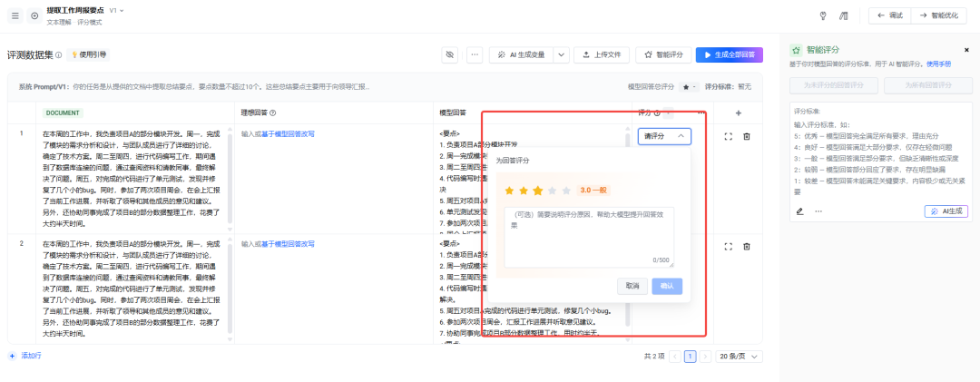Click the info icon next to 评测数据集
Image resolution: width=980 pixels, height=382 pixels.
point(59,55)
